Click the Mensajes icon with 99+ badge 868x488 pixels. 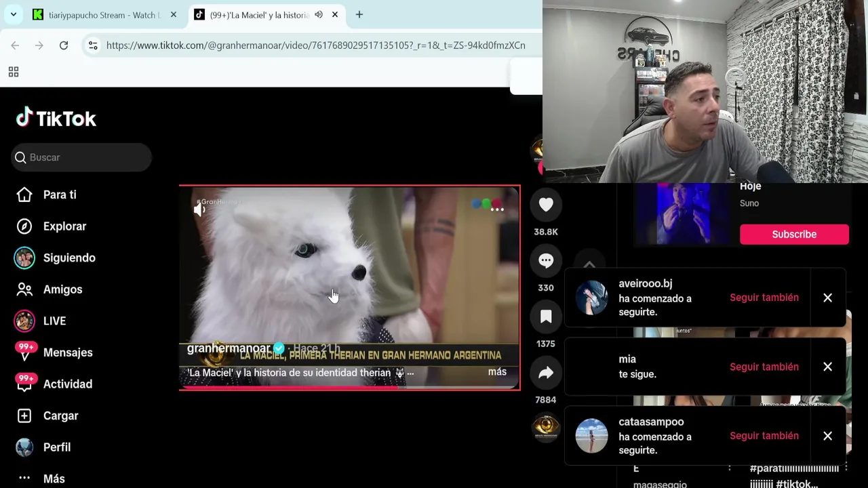pos(24,351)
